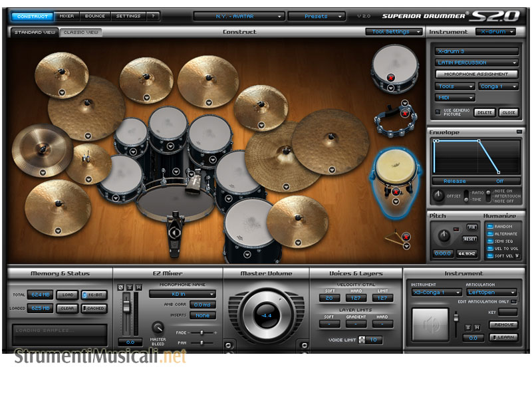Viewport: 532px width, 399px height.
Task: Toggle the Random humanize option
Action: click(x=490, y=227)
